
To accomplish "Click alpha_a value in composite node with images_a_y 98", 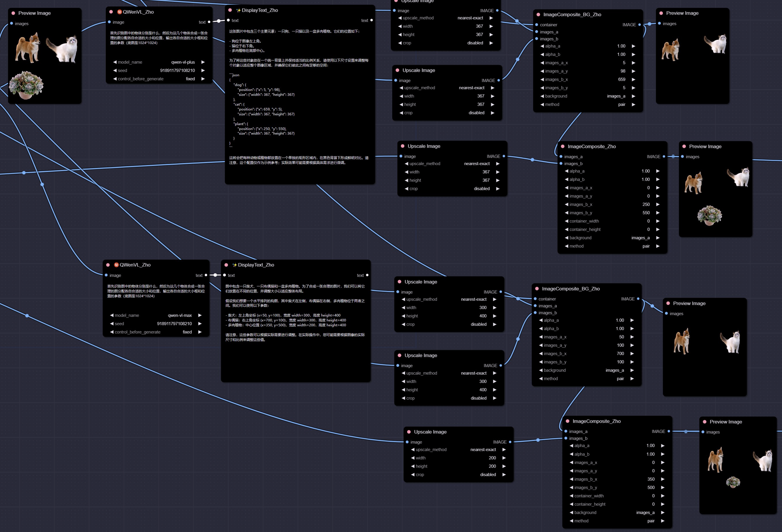I will click(621, 46).
